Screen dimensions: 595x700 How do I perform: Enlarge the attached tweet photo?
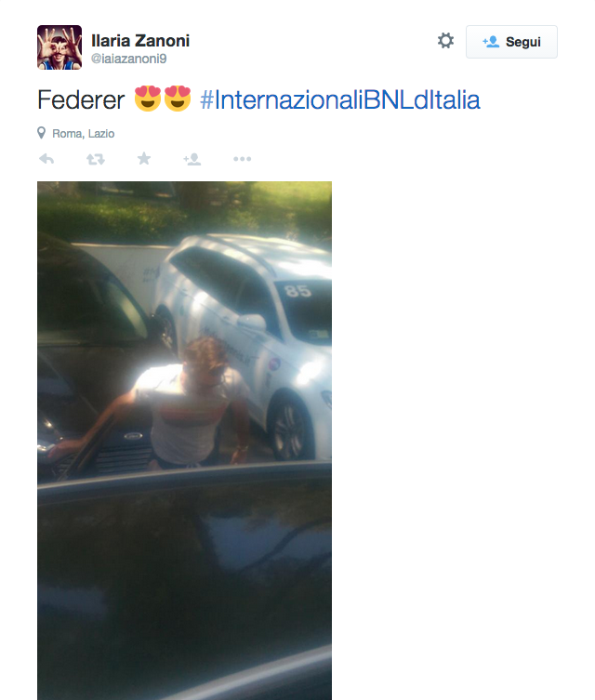pos(184,441)
